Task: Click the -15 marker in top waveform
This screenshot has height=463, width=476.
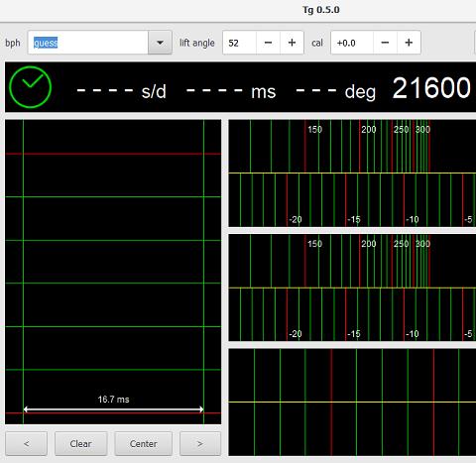Action: 354,219
